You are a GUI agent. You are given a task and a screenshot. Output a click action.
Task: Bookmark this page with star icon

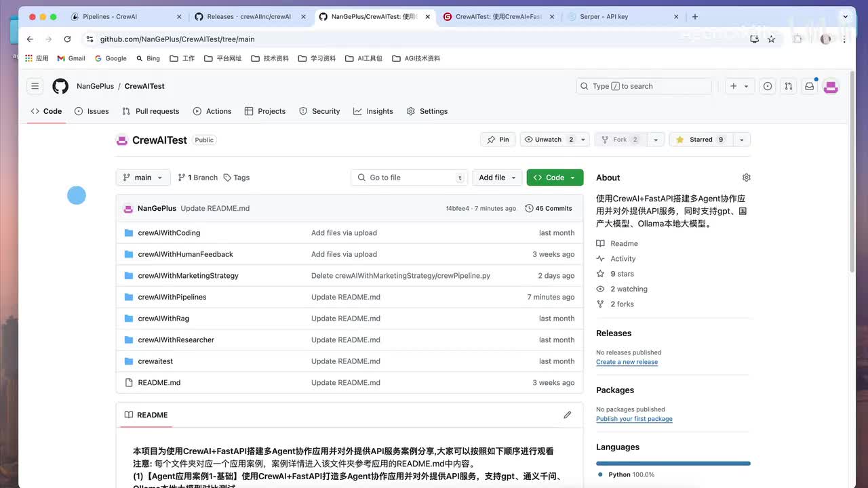coord(771,39)
